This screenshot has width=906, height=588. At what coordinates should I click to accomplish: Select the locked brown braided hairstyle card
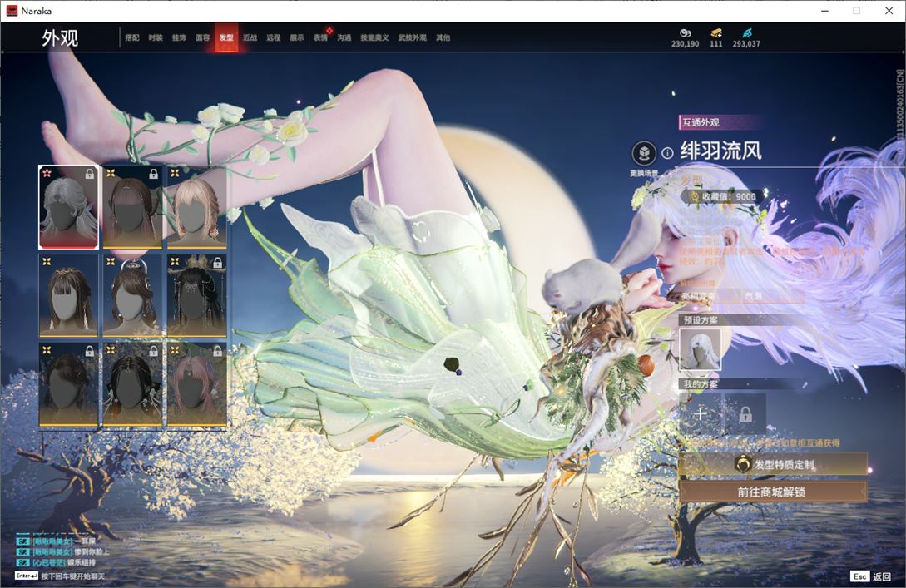point(132,207)
